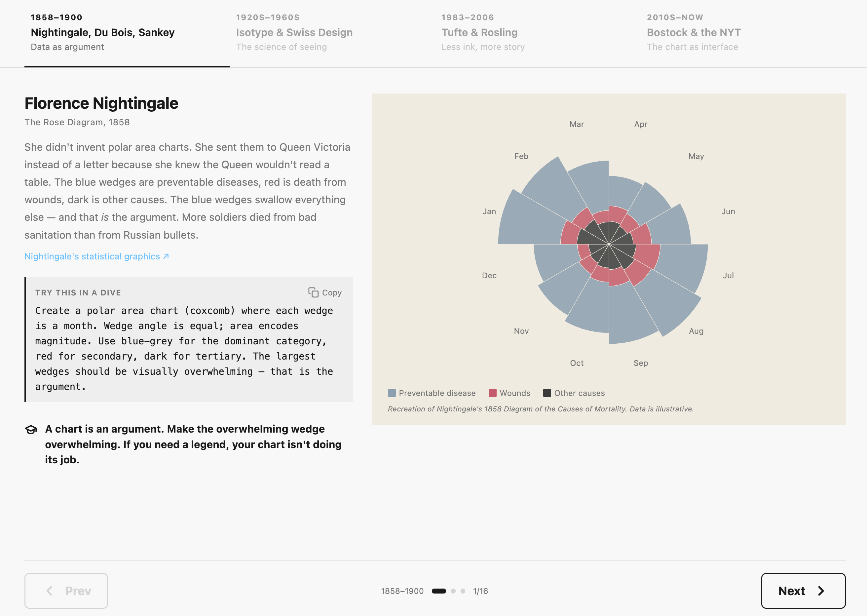Click the disabled Prev button
867x616 pixels.
tap(66, 591)
